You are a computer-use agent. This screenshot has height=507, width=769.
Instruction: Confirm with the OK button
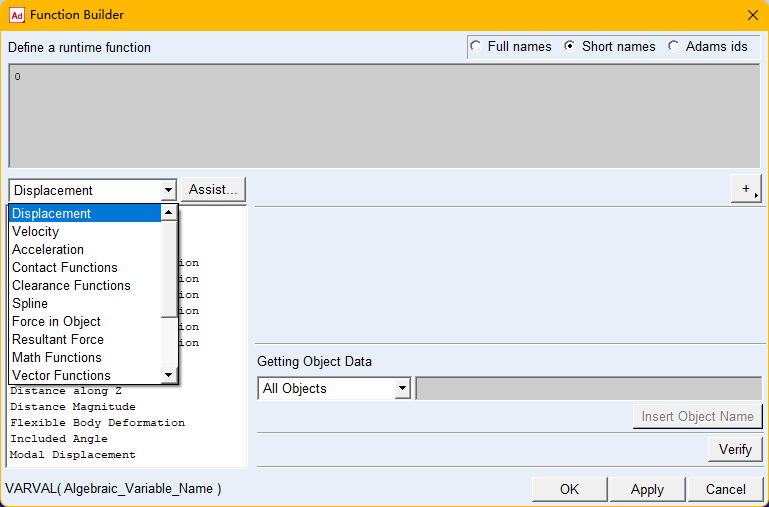(569, 489)
